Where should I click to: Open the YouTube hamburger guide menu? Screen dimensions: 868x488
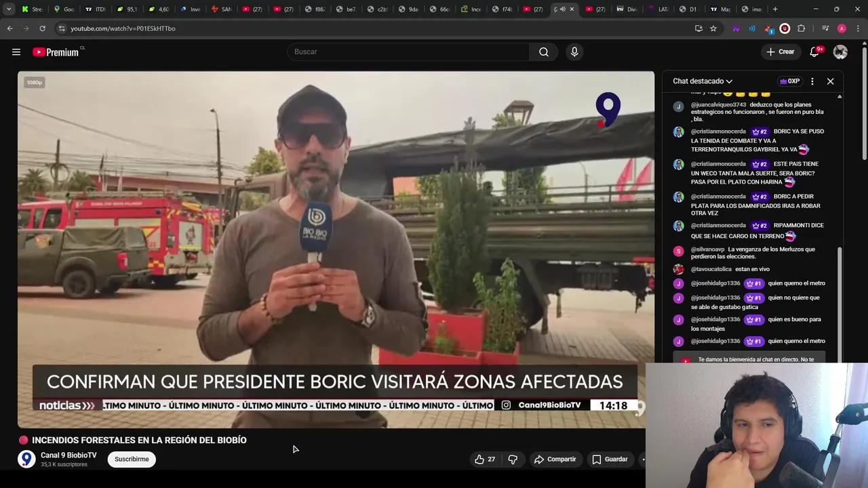click(x=16, y=52)
